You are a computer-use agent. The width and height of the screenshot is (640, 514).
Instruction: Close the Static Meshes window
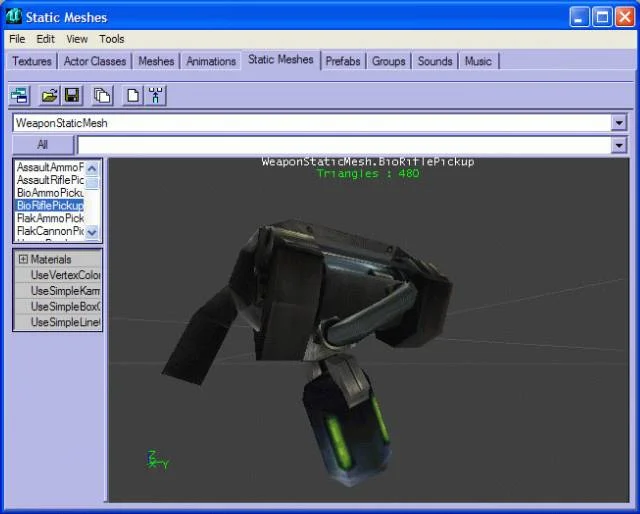click(625, 17)
